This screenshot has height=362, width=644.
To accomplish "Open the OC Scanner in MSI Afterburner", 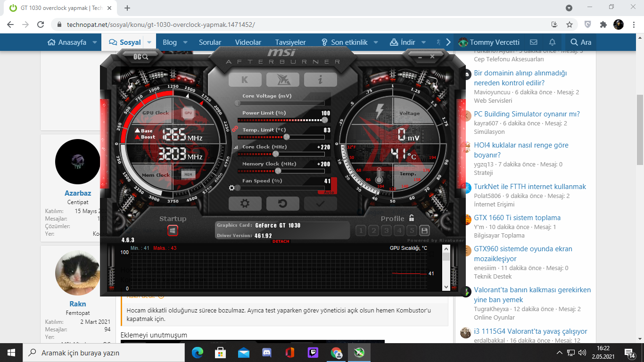I will 141,57.
